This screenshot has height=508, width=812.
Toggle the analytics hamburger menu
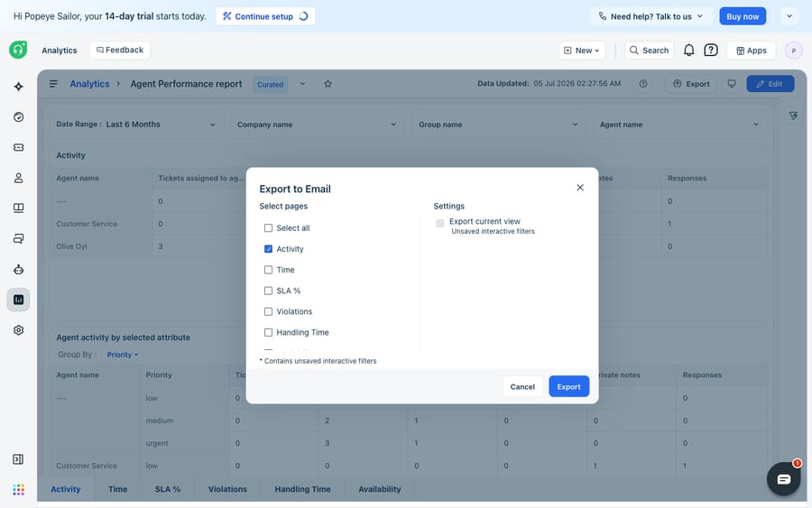pyautogui.click(x=53, y=84)
